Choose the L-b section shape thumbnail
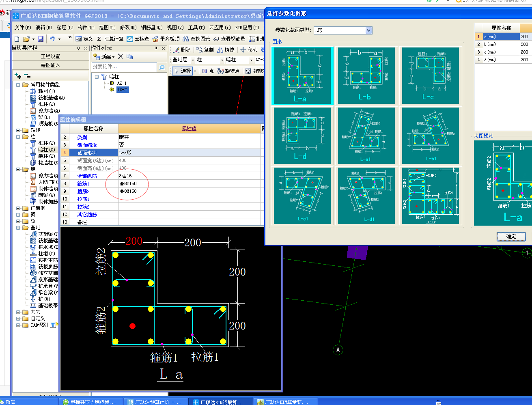532x405 pixels. [x=366, y=75]
